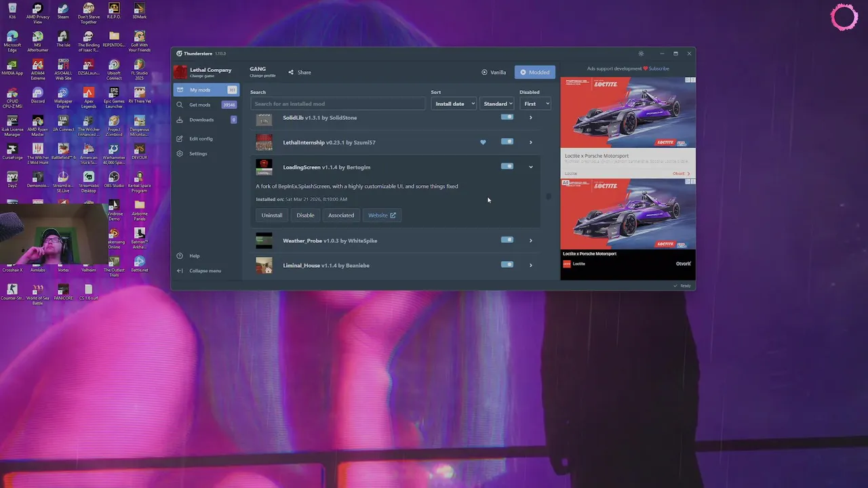Select the Microsoft Edge desktop icon
The height and width of the screenshot is (488, 868).
(12, 41)
